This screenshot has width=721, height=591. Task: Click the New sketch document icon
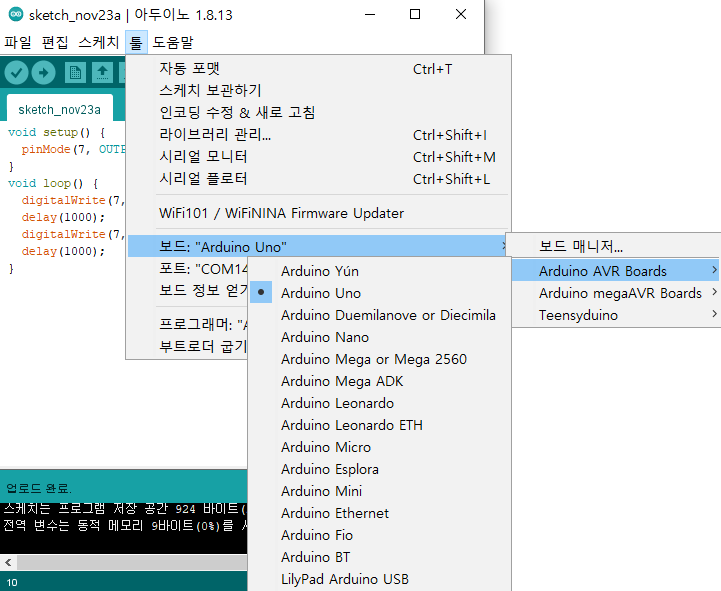(75, 73)
